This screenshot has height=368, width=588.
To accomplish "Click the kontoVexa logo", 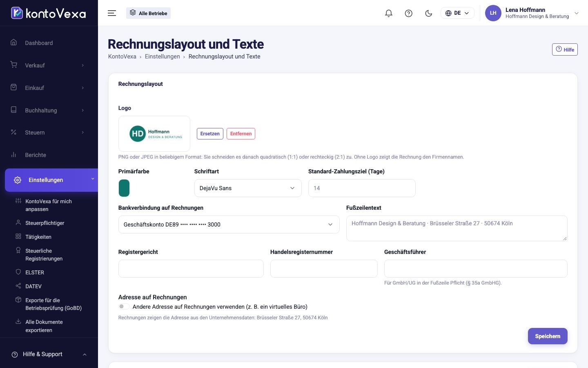I will pos(49,13).
